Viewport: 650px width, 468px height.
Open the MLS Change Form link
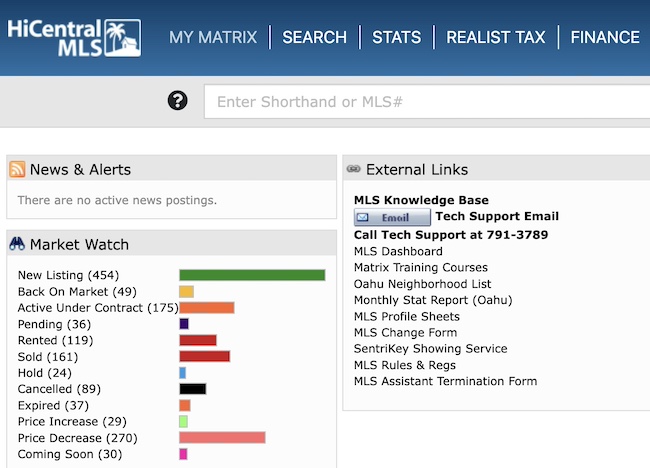tap(405, 333)
